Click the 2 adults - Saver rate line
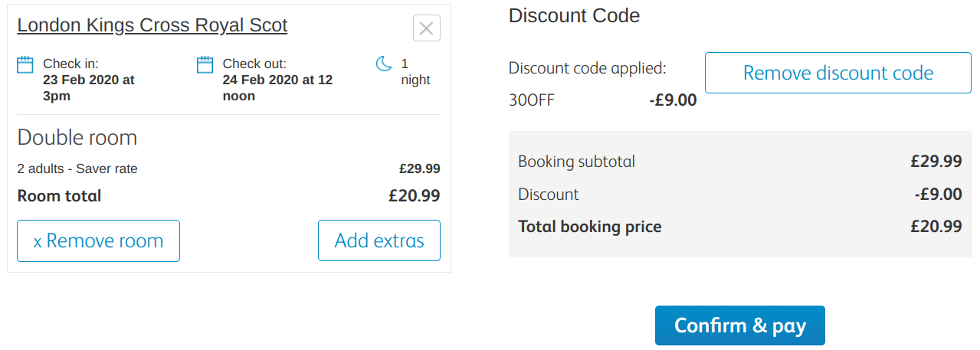The height and width of the screenshot is (350, 980). 77,169
